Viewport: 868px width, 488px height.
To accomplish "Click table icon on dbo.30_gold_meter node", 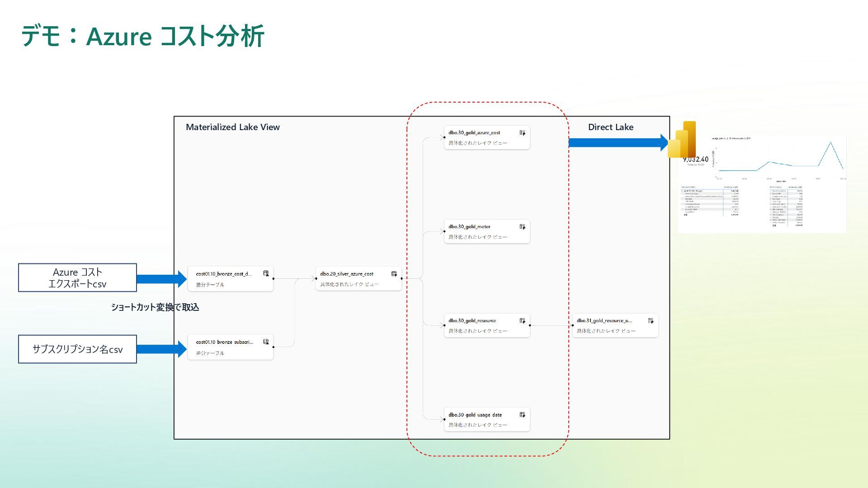I will (523, 227).
